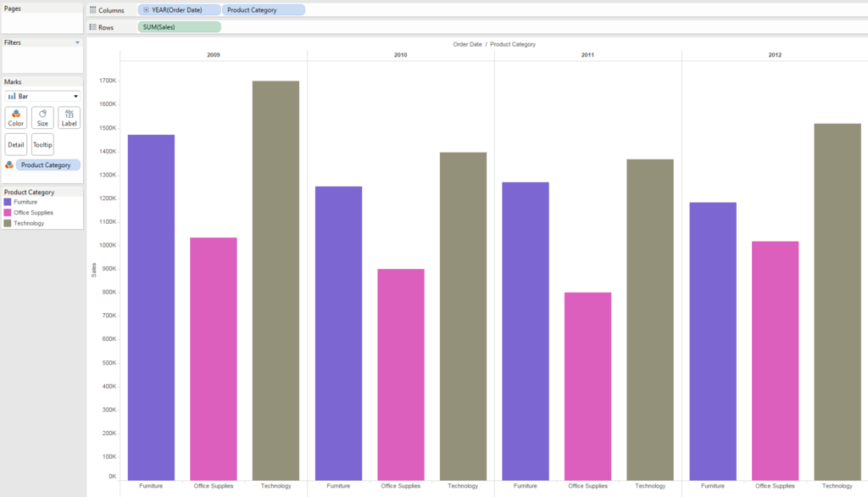Select the 2012 Furniture bar
The height and width of the screenshot is (497, 868).
tap(713, 341)
